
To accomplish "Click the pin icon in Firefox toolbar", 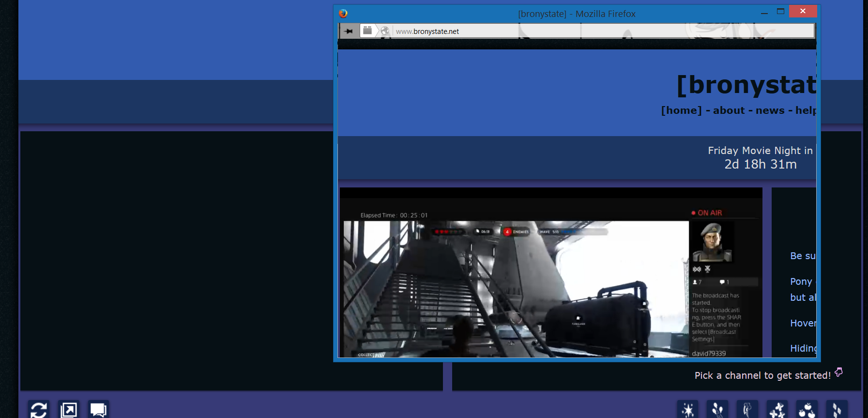I will [x=349, y=31].
